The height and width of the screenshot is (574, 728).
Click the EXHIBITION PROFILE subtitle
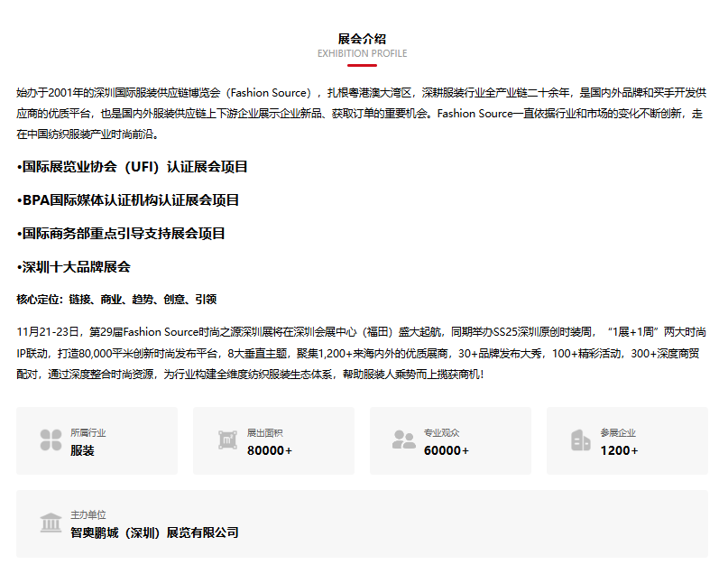click(362, 53)
